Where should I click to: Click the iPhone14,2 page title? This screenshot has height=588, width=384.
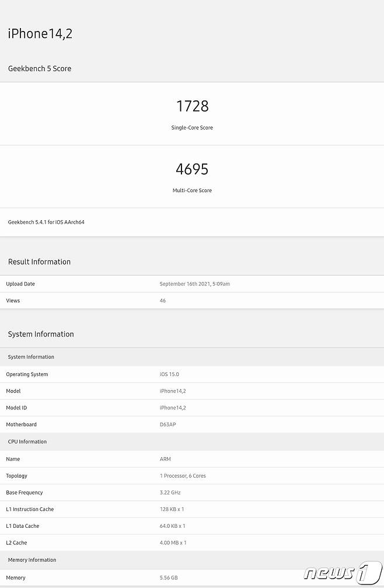(40, 34)
